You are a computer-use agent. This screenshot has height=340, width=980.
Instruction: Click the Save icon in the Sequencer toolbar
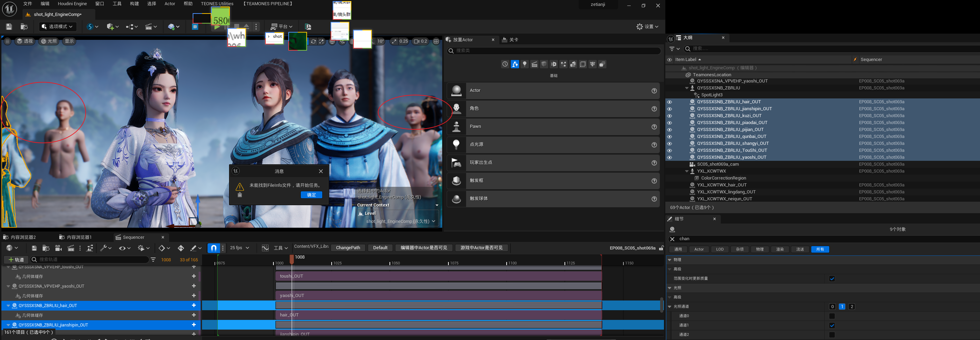(x=34, y=248)
